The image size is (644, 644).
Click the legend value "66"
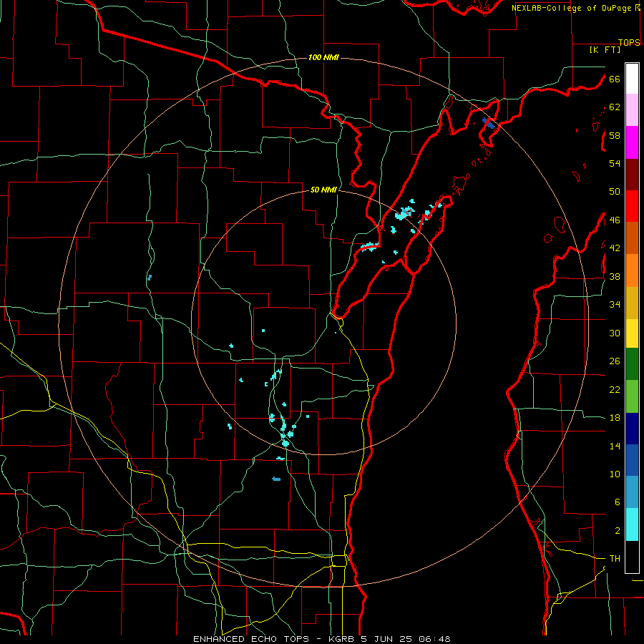tap(615, 79)
